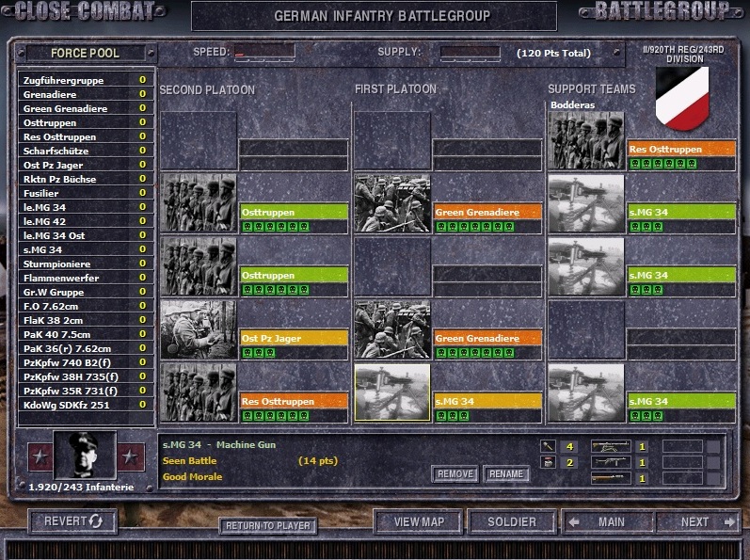Image resolution: width=750 pixels, height=560 pixels.
Task: Click the Supply indicator bar
Action: click(471, 53)
